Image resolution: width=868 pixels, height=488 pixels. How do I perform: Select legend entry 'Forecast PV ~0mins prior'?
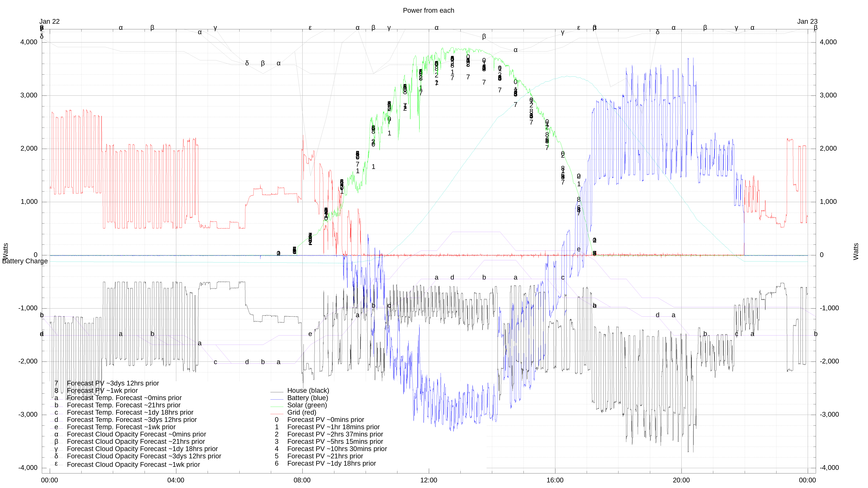click(x=325, y=420)
